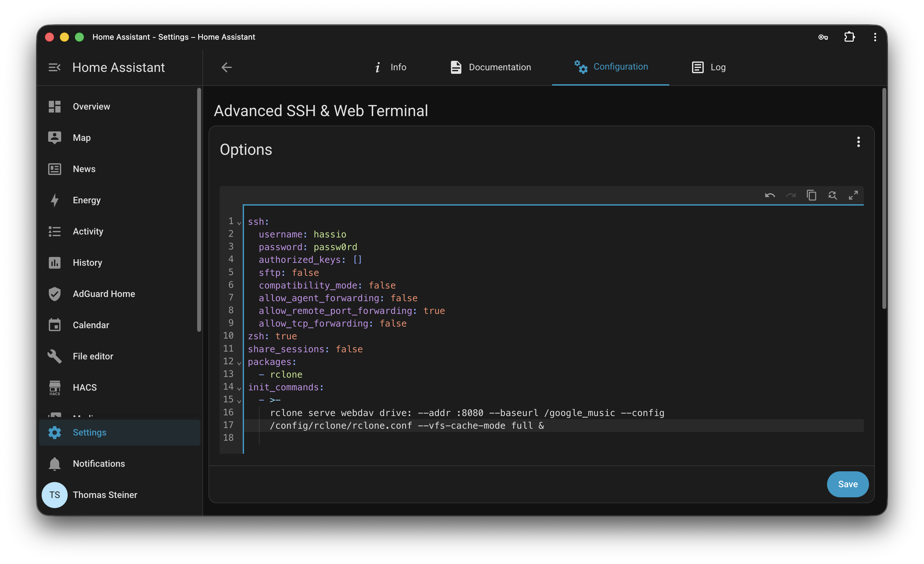This screenshot has height=564, width=924.
Task: Click allow_remote_port_forwarding true value
Action: [x=434, y=311]
